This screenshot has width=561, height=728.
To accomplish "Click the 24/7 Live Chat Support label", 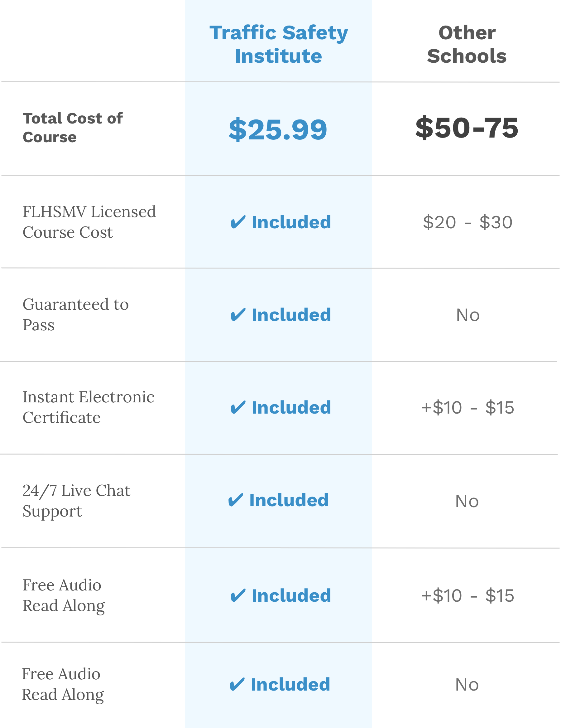I will (x=76, y=500).
